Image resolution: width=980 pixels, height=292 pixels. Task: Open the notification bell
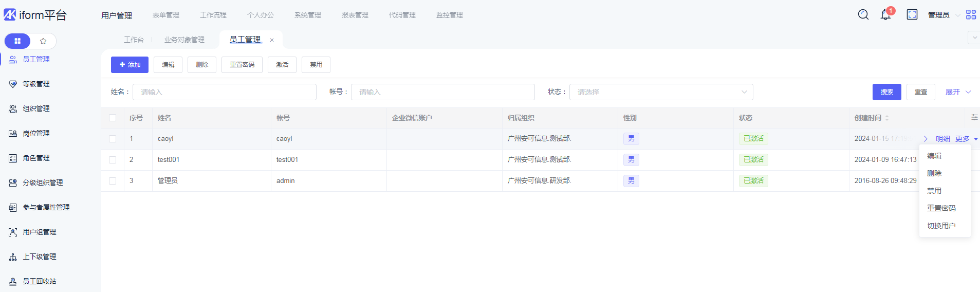(x=885, y=15)
